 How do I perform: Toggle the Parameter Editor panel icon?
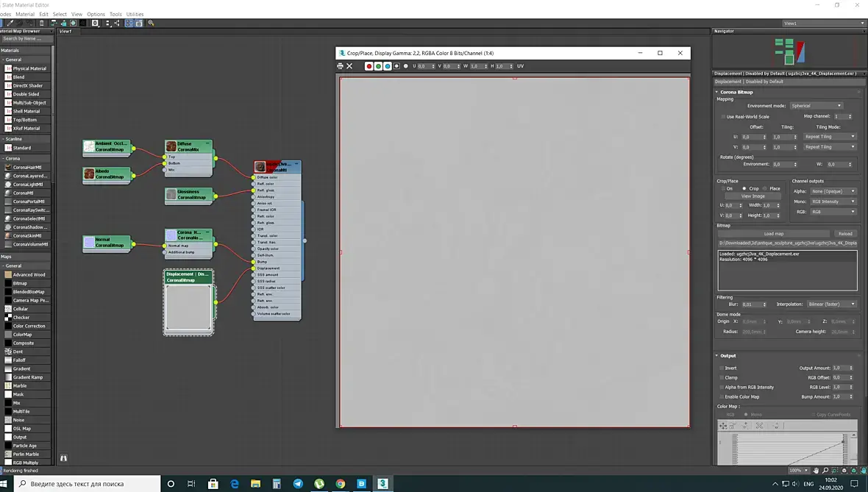[x=139, y=24]
